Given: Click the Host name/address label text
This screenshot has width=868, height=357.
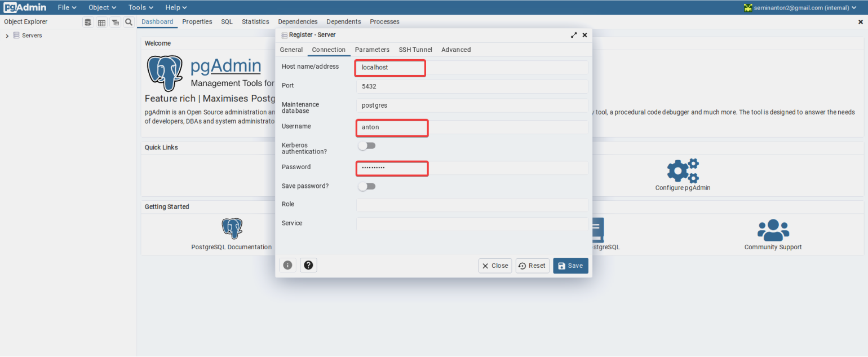Looking at the screenshot, I should 311,67.
